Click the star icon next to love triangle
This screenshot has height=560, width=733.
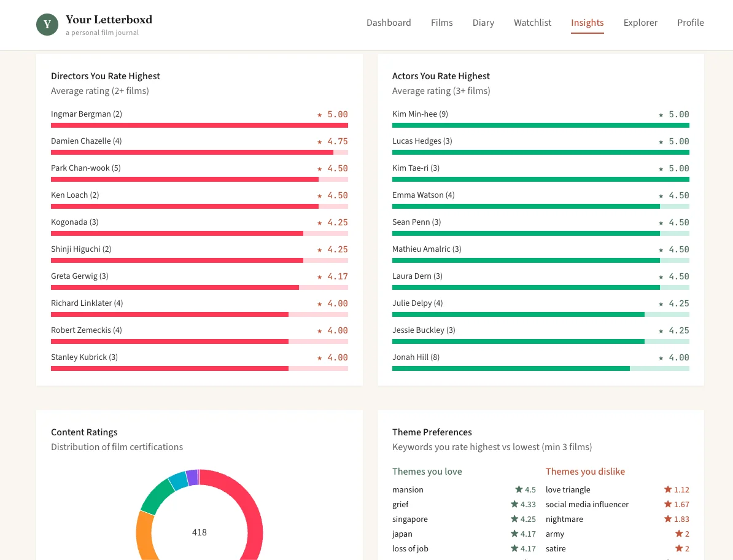[x=668, y=489]
